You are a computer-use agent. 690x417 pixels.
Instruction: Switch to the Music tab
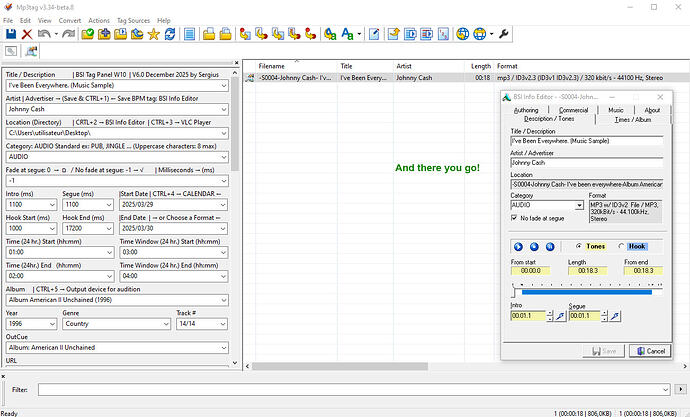[616, 110]
